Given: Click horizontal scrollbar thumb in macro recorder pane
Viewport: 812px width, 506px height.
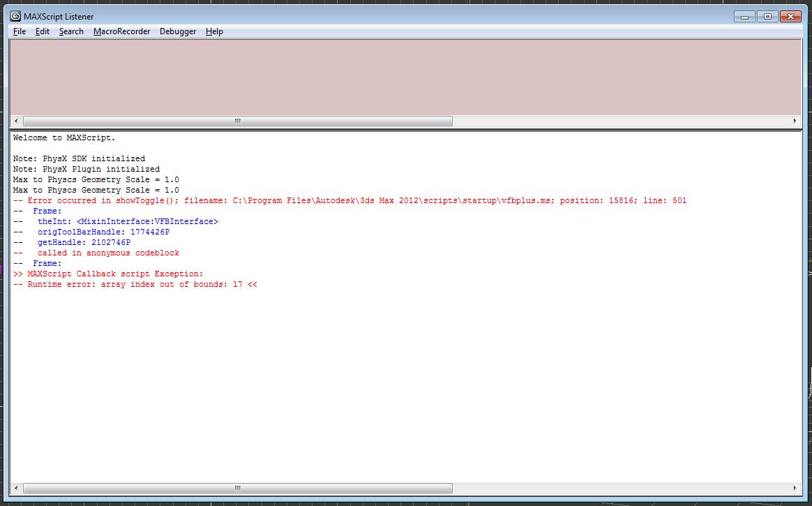Looking at the screenshot, I should (x=237, y=121).
